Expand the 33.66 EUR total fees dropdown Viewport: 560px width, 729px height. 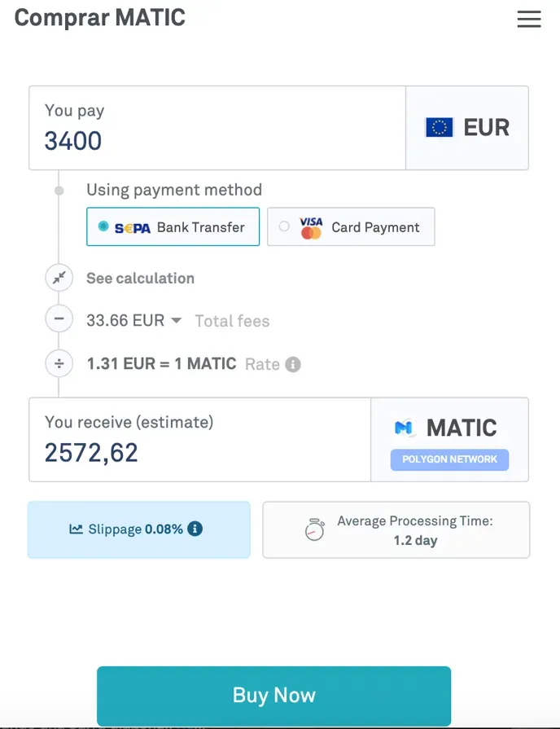click(x=133, y=320)
